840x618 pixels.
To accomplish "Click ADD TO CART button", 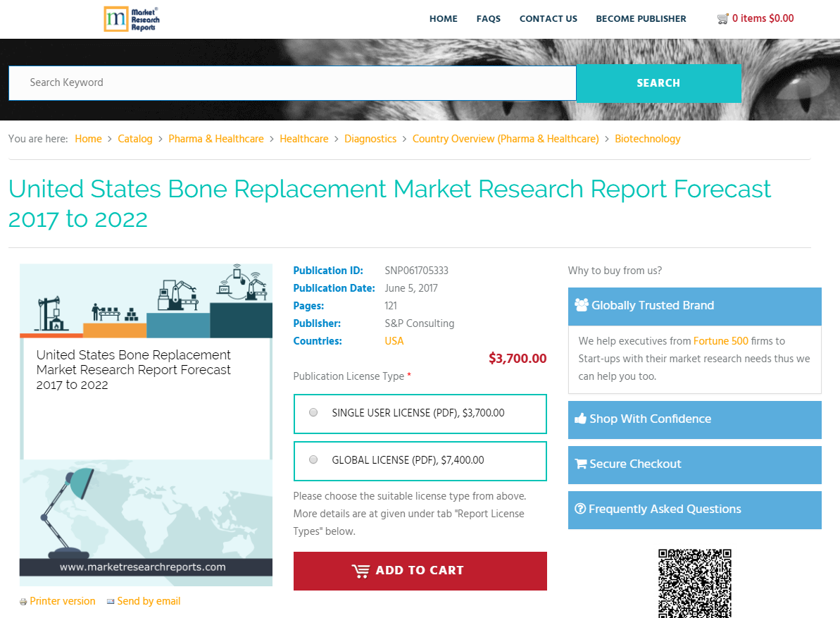I will click(x=420, y=571).
